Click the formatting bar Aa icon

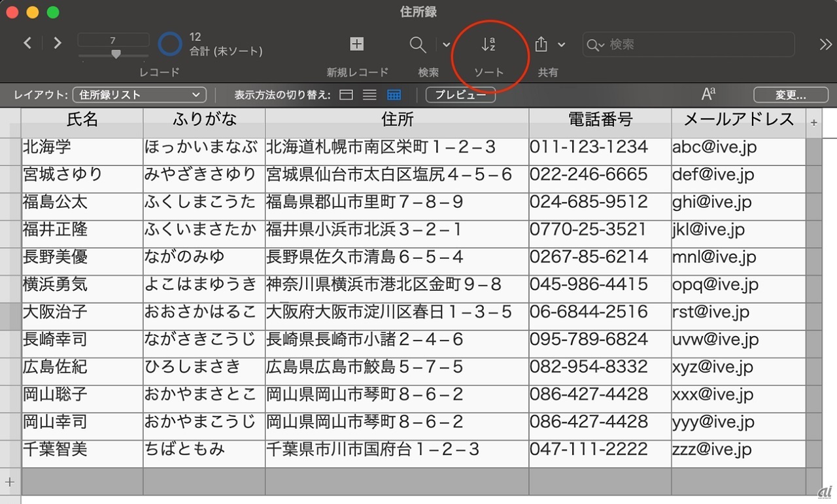point(708,95)
